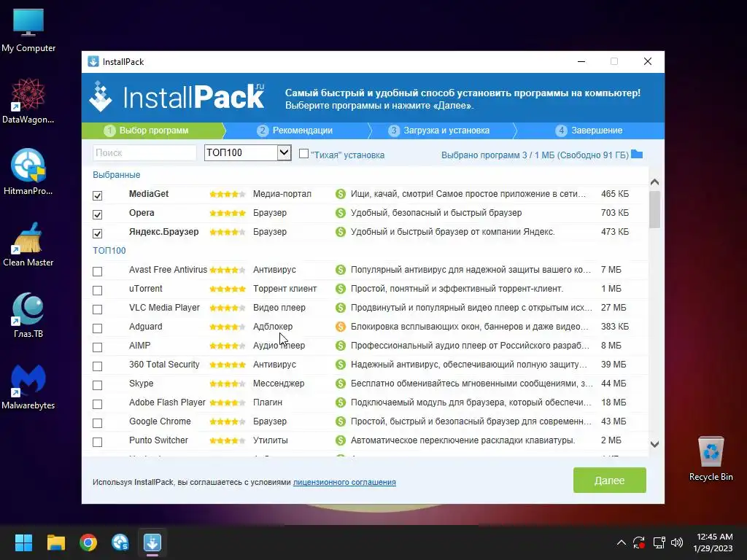
Task: Uncheck the Opera checkbox
Action: coord(97,214)
